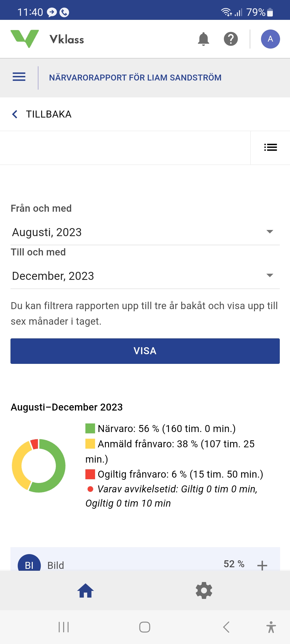Go to home via house icon
Screen dimensions: 290x644
point(85,590)
